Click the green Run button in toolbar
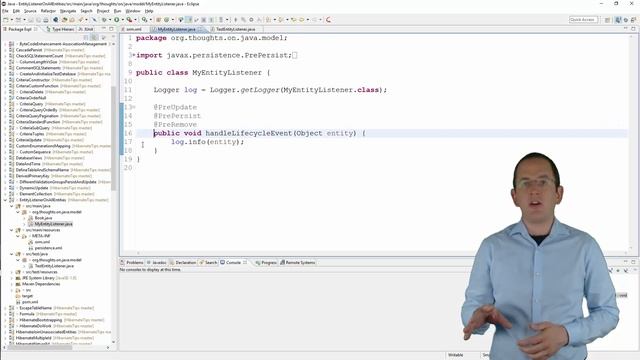The width and height of the screenshot is (640, 360). coord(117,20)
